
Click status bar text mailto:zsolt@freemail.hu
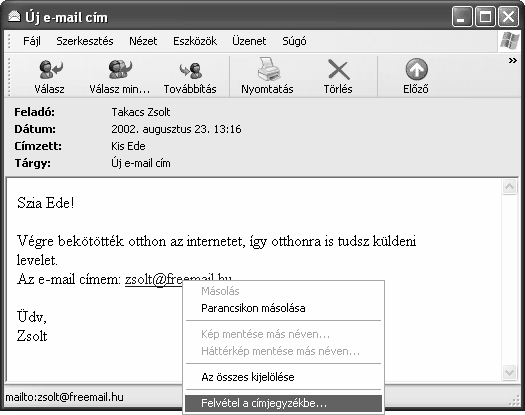tap(65, 397)
